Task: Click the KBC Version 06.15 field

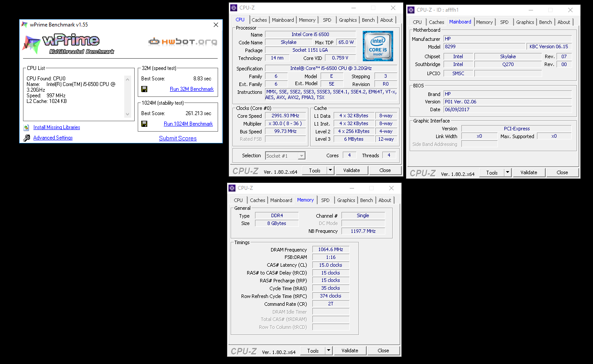Action: pos(549,46)
